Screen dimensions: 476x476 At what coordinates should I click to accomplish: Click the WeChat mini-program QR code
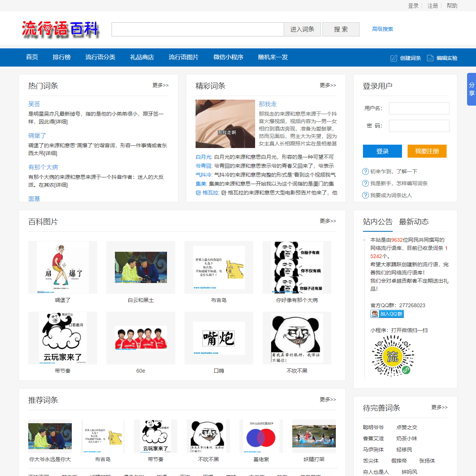pos(392,356)
